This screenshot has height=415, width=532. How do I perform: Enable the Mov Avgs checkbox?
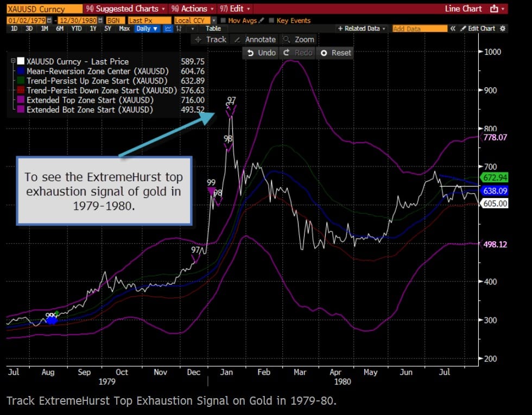tap(224, 20)
